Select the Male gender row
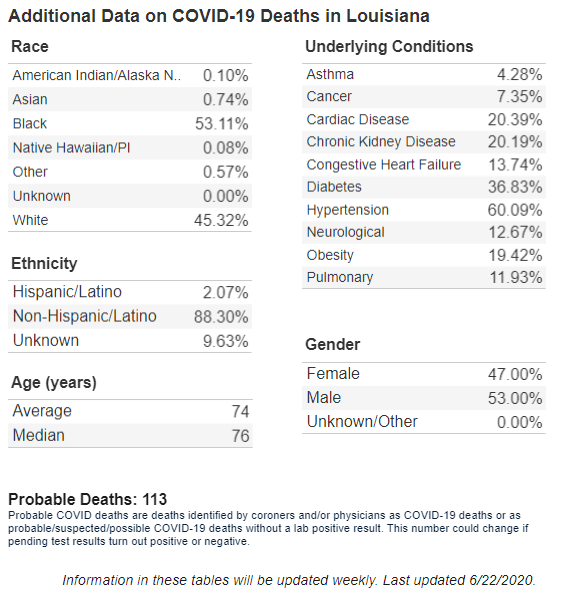The height and width of the screenshot is (595, 563). pos(424,398)
